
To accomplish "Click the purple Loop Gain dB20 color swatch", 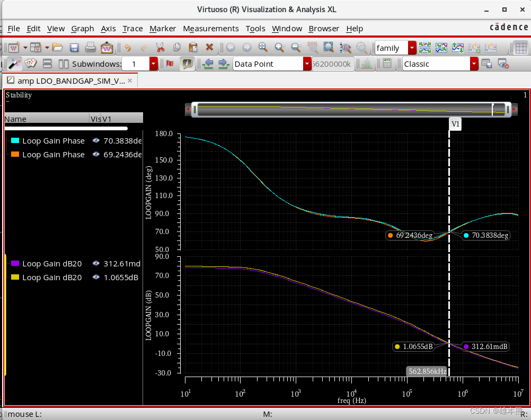I will 15,263.
